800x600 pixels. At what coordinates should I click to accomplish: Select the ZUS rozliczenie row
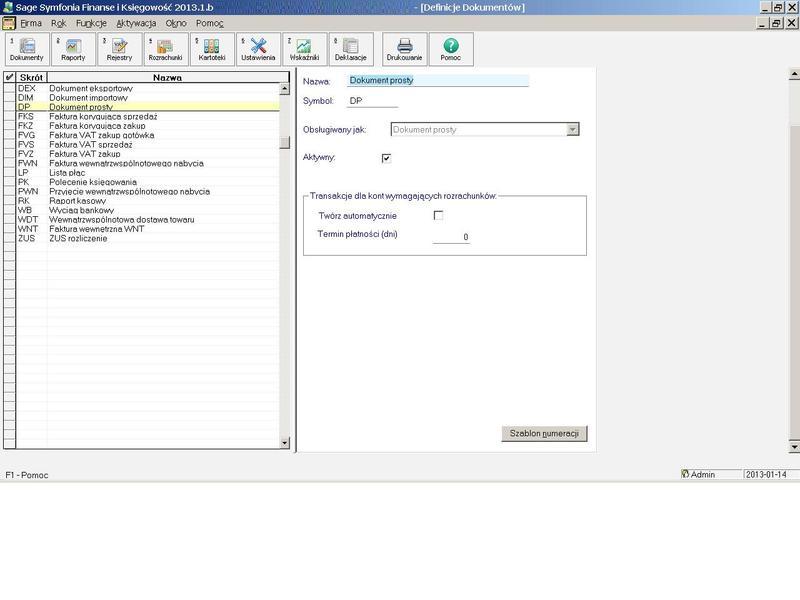coord(148,238)
